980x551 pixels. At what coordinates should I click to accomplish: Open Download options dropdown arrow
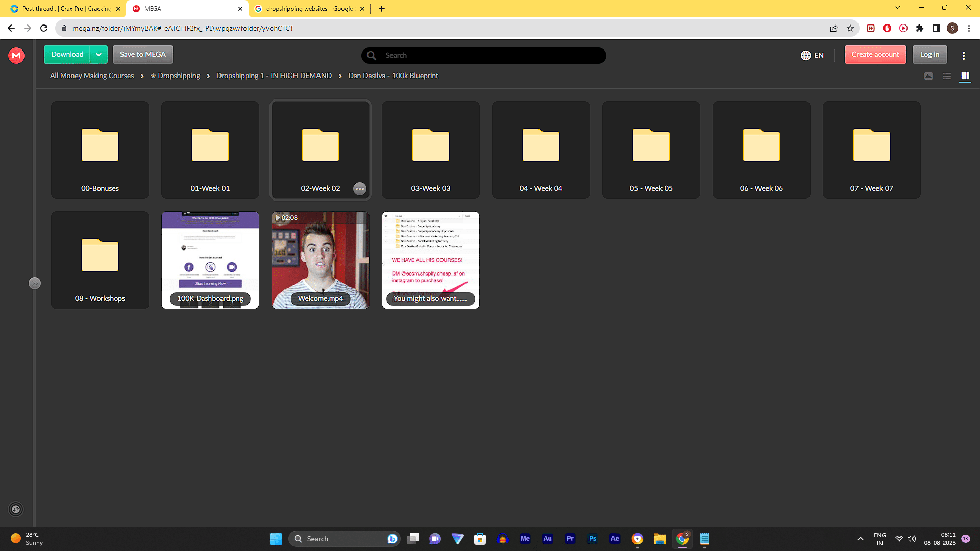[99, 55]
